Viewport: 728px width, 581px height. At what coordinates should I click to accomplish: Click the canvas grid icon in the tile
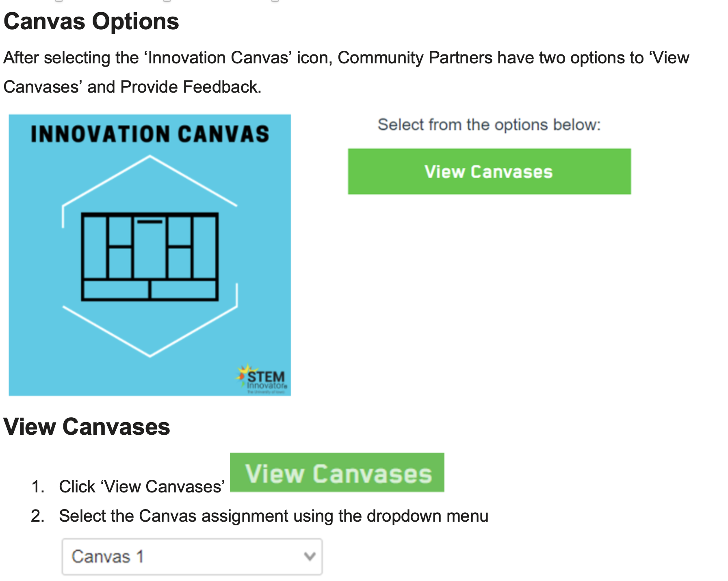tap(150, 256)
